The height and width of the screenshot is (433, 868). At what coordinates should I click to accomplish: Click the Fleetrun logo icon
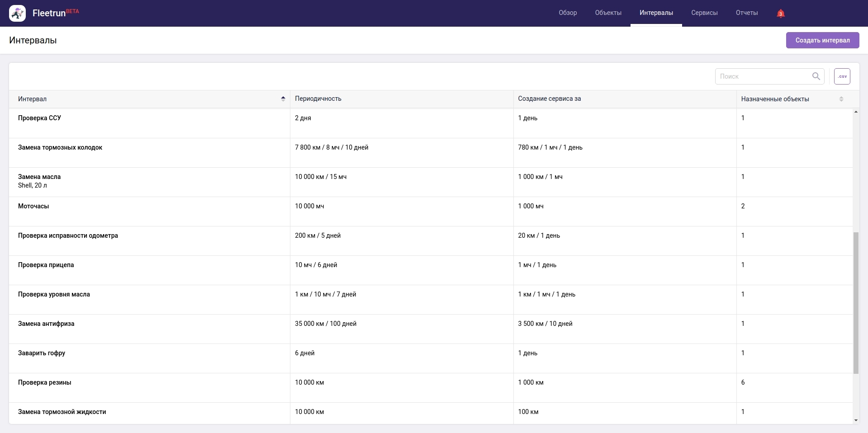(17, 14)
